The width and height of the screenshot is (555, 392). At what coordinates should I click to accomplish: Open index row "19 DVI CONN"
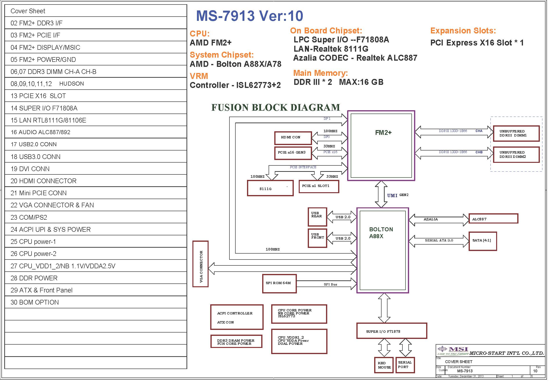tap(96, 169)
